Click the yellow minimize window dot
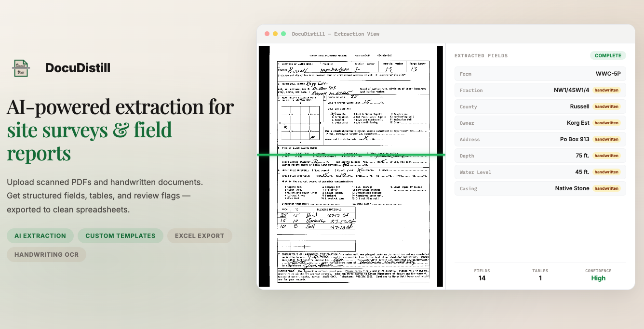Screen dimensions: 644x329 (x=275, y=34)
